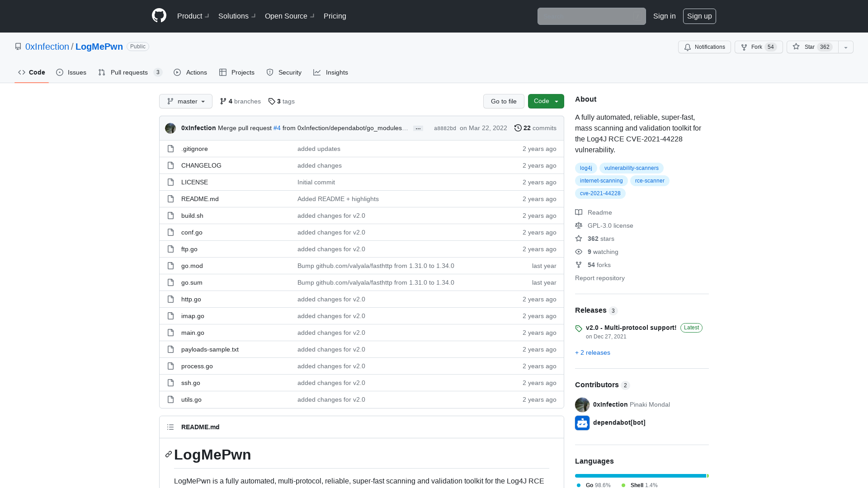Viewport: 868px width, 488px height.
Task: Open the payloads-sample.txt file
Action: [x=210, y=349]
